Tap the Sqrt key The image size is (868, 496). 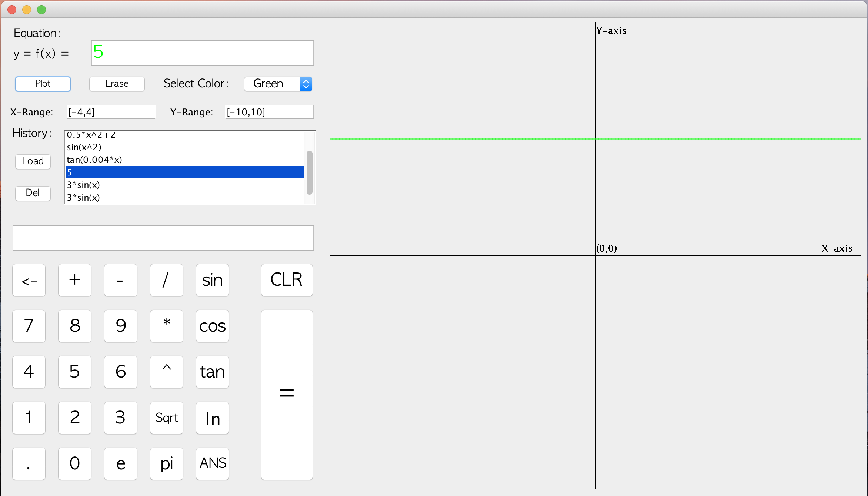(x=167, y=418)
